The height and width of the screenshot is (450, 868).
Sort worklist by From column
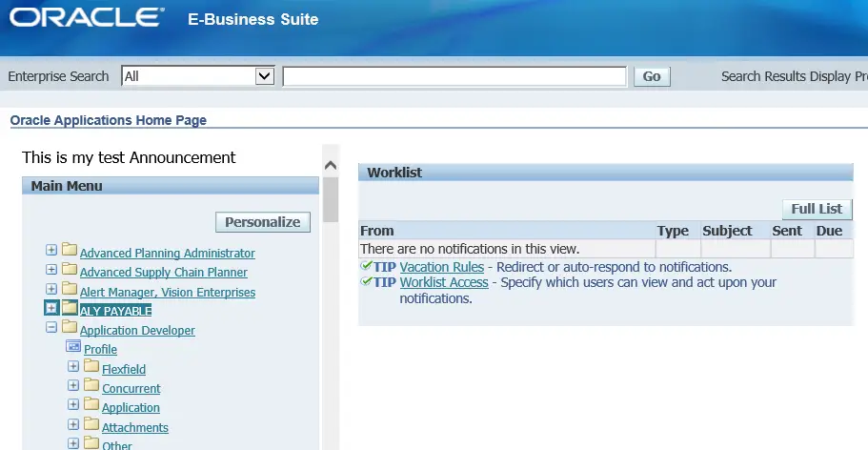coord(377,231)
